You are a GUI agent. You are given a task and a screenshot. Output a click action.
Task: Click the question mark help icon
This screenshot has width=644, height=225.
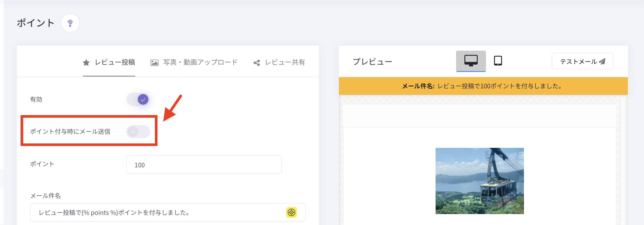[x=70, y=23]
